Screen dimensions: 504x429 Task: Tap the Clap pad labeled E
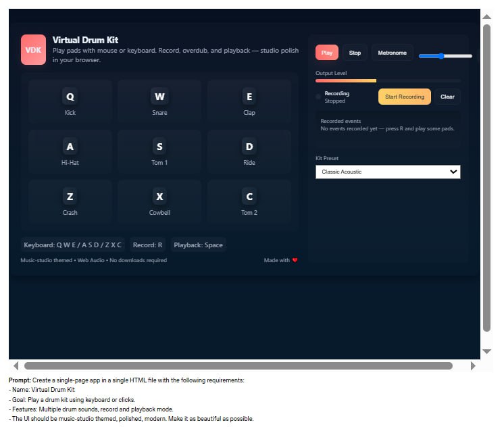point(249,102)
